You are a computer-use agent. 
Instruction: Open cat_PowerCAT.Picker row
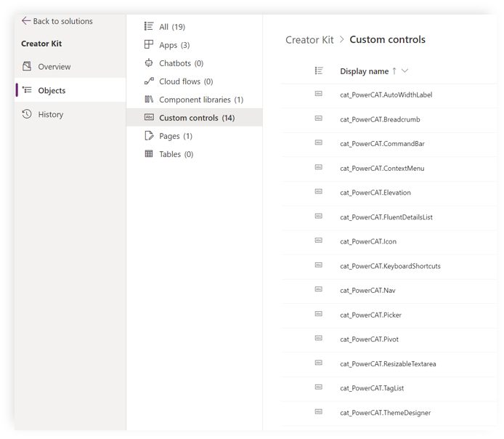click(x=389, y=315)
